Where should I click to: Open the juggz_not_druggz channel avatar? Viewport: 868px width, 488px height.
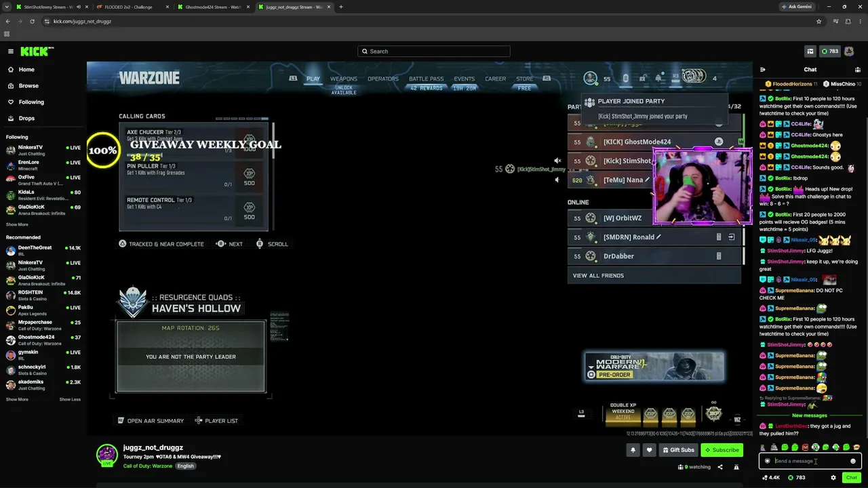click(x=106, y=455)
